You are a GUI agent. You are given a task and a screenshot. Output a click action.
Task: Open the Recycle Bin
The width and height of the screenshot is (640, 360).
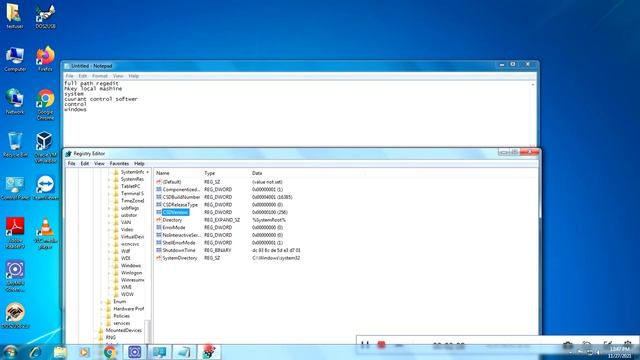point(15,144)
